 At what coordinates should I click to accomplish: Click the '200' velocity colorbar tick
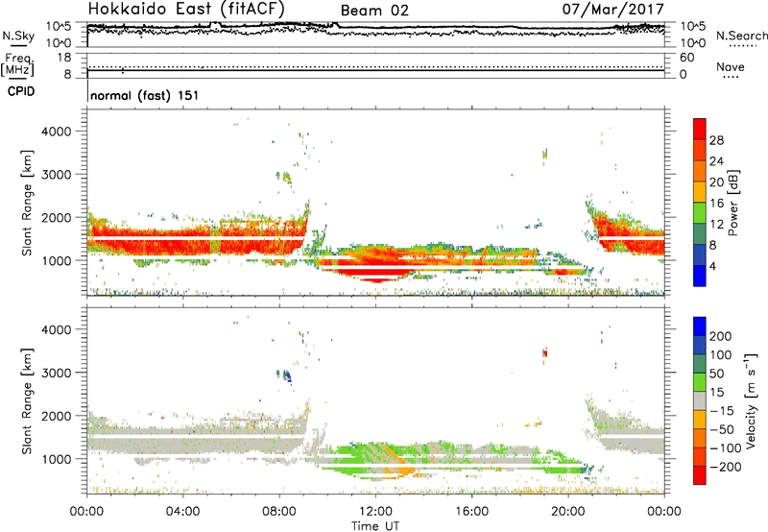[721, 336]
